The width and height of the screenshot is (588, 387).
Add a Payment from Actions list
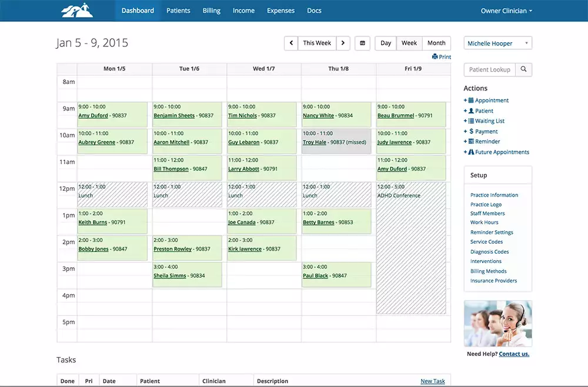pos(486,132)
